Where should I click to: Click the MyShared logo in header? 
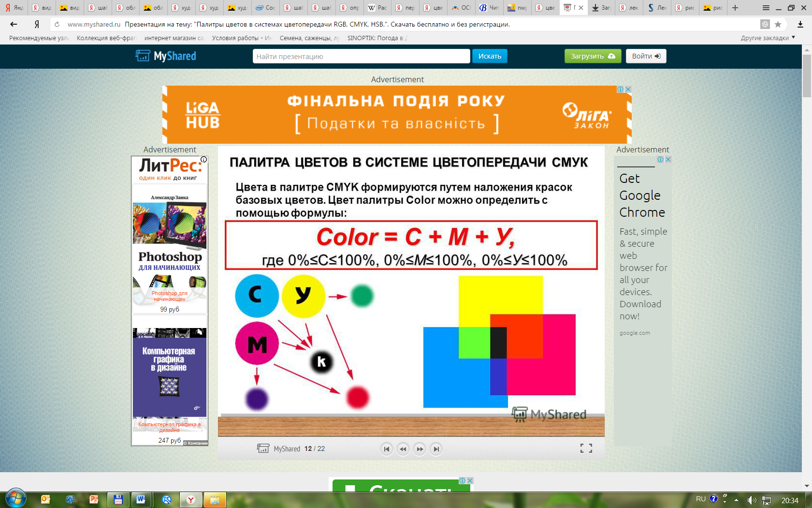pyautogui.click(x=166, y=56)
